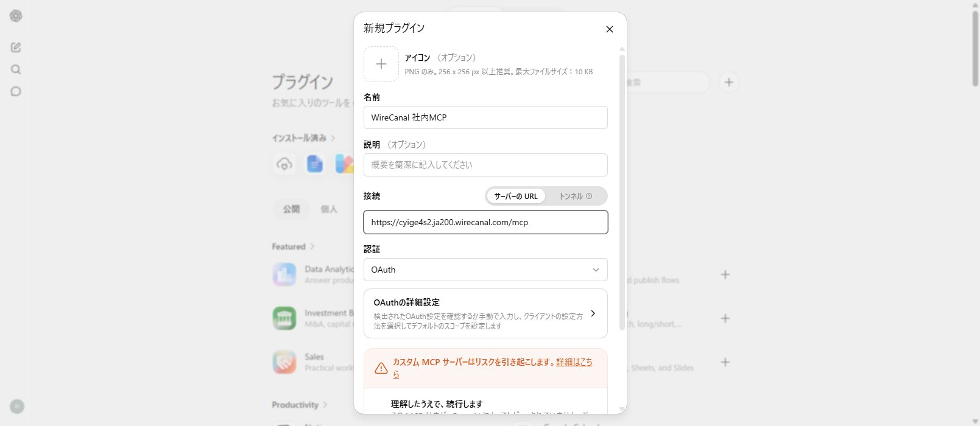980x426 pixels.
Task: Click the chevron on OAuthの詳細設定 row
Action: point(593,313)
